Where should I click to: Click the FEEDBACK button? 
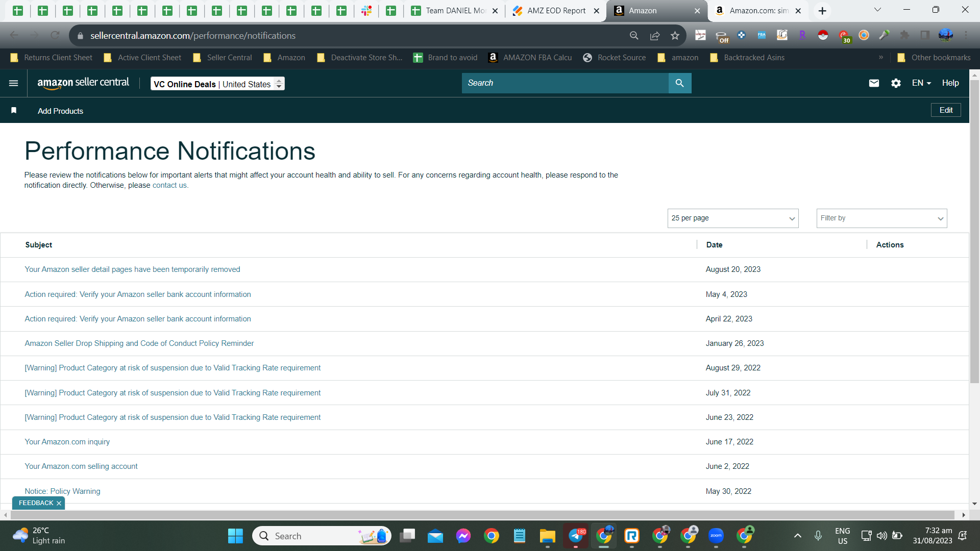click(36, 503)
